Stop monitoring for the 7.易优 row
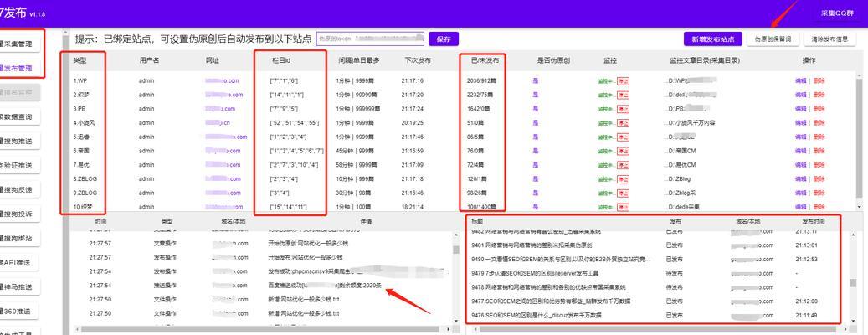Image resolution: width=868 pixels, height=335 pixels. [x=623, y=165]
